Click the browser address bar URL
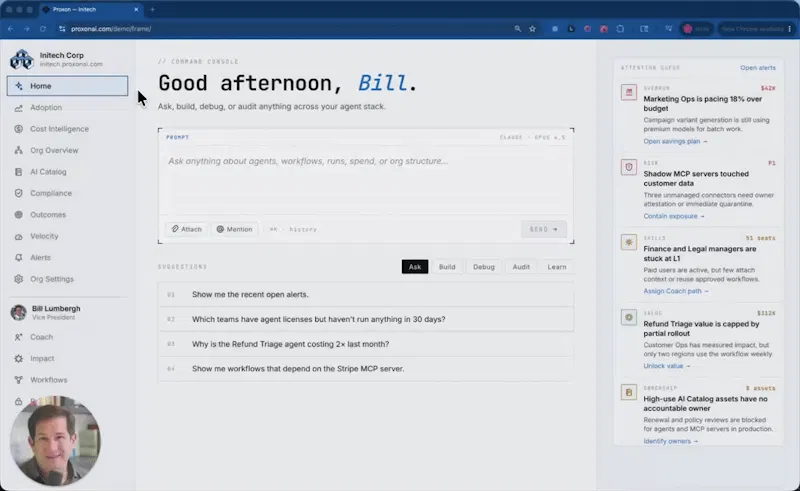The height and width of the screenshot is (491, 800). pyautogui.click(x=111, y=29)
